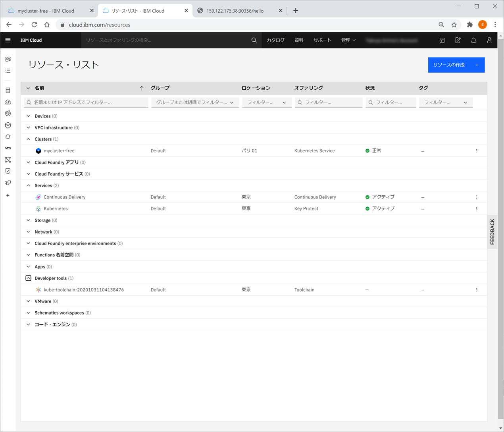Open the cost estimator icon in header

[x=442, y=40]
